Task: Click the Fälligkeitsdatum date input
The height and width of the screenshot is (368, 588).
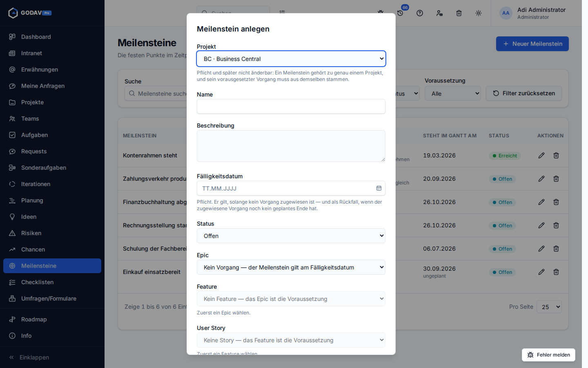Action: [291, 188]
